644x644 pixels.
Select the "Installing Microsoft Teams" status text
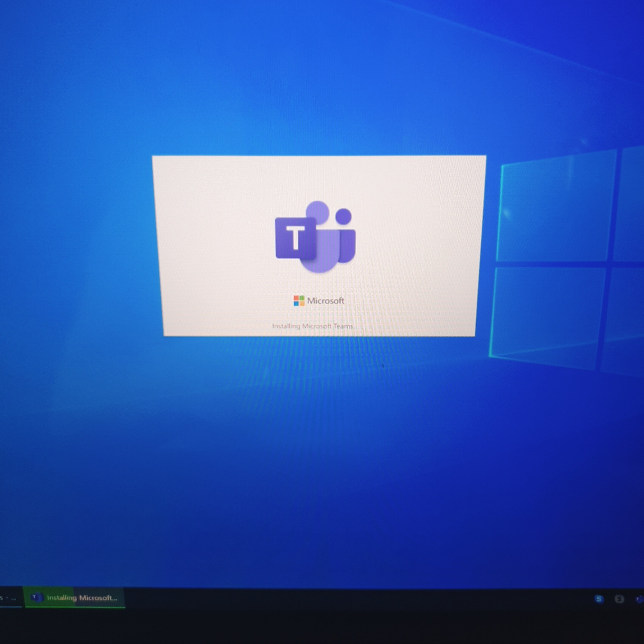pyautogui.click(x=312, y=326)
